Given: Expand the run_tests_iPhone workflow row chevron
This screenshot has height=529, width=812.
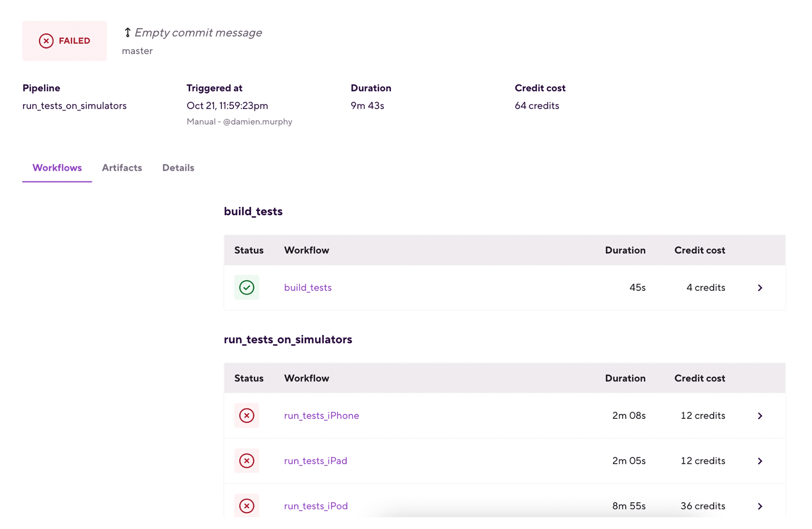Looking at the screenshot, I should [x=760, y=416].
